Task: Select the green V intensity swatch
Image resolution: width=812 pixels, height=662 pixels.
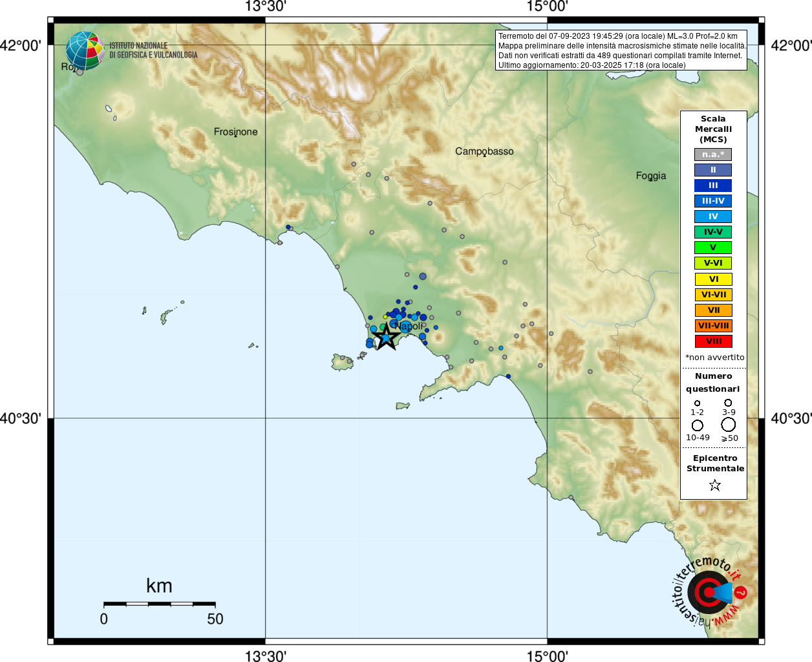Action: click(713, 248)
